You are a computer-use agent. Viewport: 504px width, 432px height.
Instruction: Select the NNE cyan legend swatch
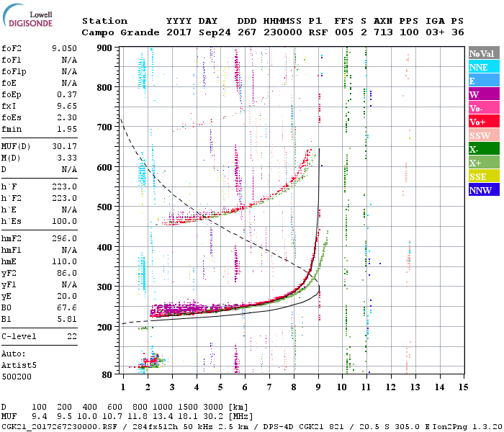point(484,67)
